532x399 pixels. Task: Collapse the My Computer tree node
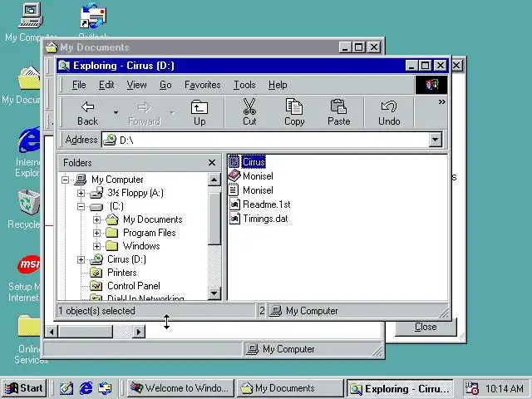click(65, 180)
